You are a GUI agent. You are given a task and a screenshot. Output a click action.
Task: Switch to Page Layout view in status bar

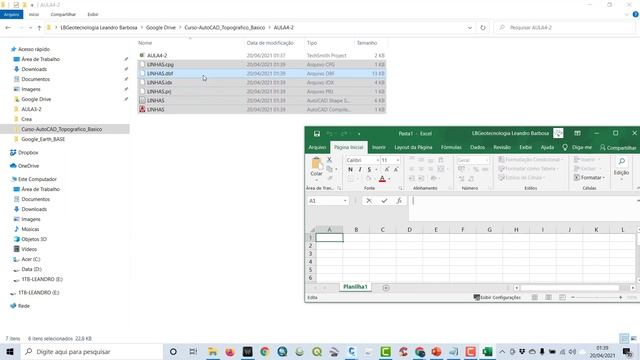click(548, 297)
